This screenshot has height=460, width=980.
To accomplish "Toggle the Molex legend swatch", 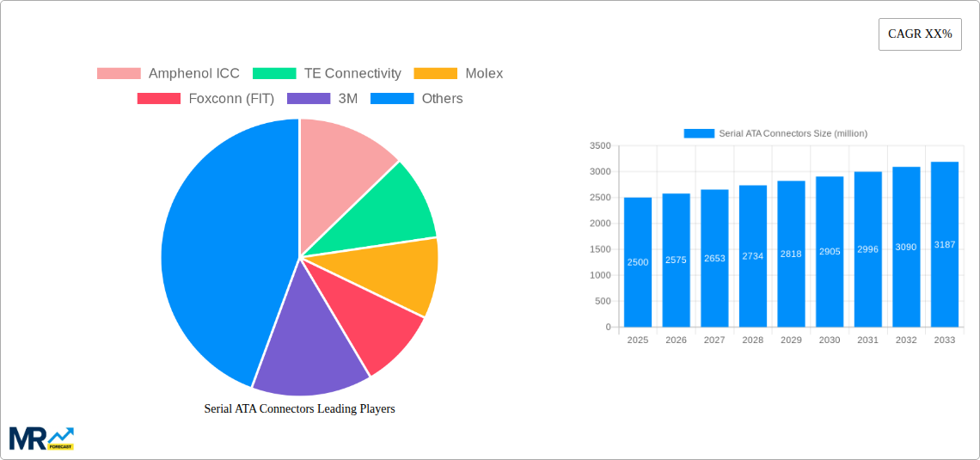I will [436, 74].
